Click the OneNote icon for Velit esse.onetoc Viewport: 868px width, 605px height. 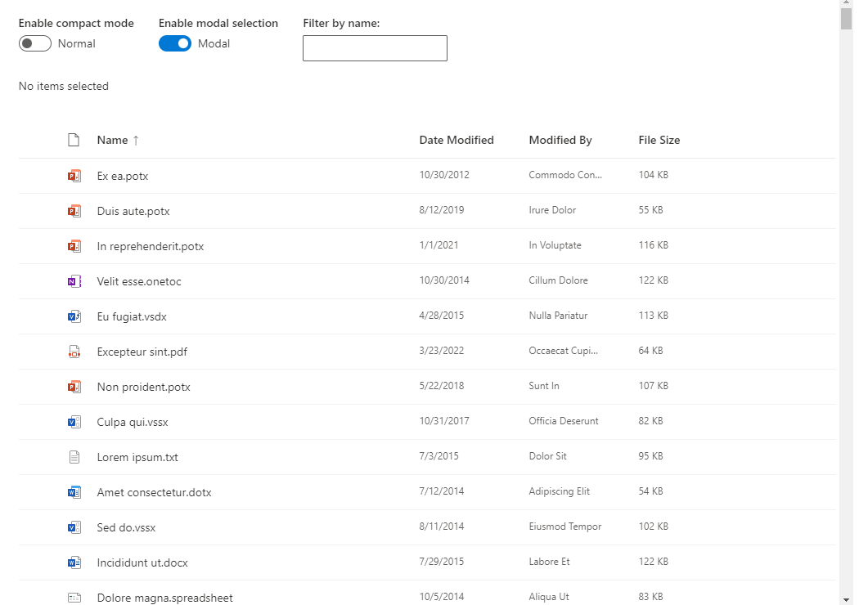74,281
